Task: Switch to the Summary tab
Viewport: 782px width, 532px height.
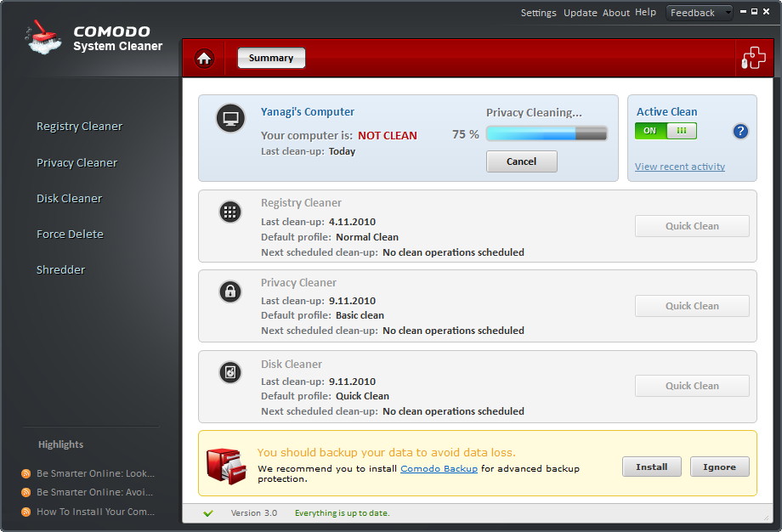Action: [271, 58]
